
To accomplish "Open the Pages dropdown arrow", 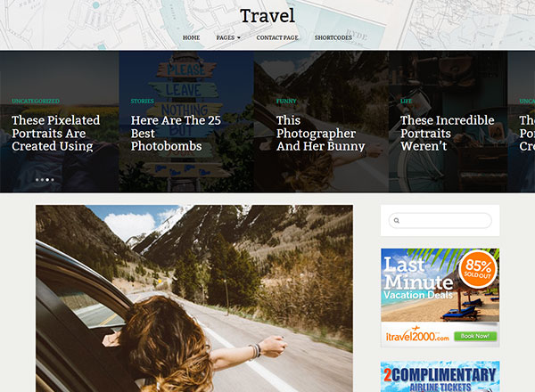I will 239,37.
